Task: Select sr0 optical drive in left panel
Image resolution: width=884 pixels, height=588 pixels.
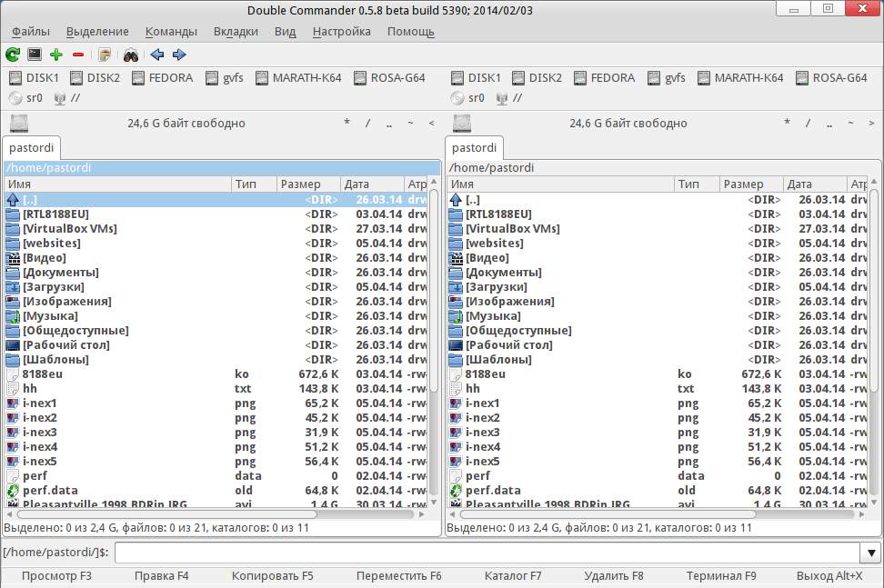Action: pyautogui.click(x=26, y=98)
